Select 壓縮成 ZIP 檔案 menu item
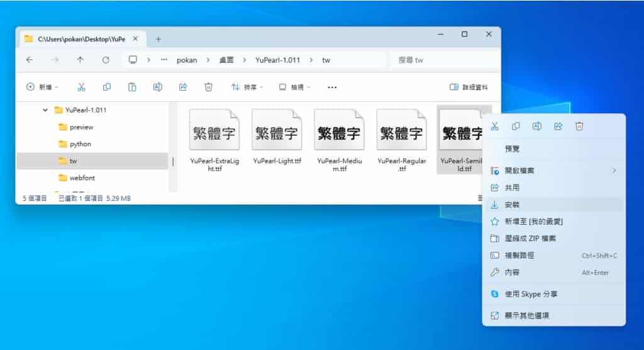 (x=553, y=238)
